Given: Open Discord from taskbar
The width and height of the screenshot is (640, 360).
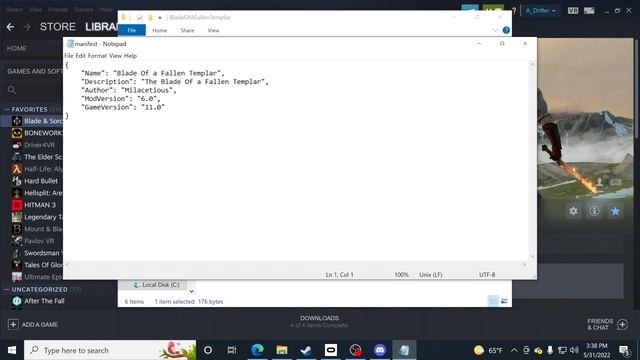Looking at the screenshot, I should tap(380, 350).
